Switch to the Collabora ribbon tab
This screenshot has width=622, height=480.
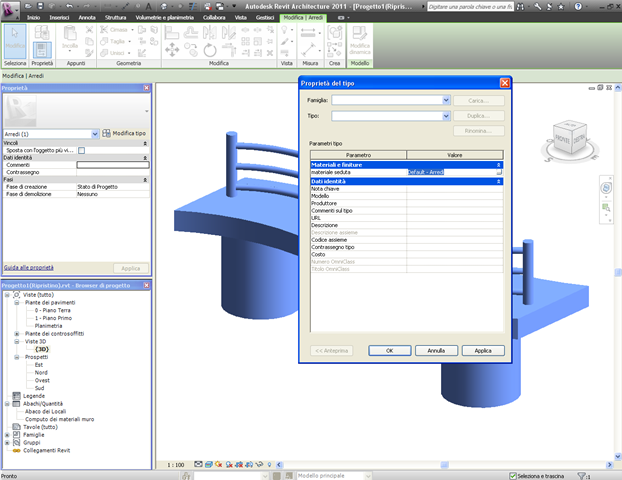click(x=213, y=18)
